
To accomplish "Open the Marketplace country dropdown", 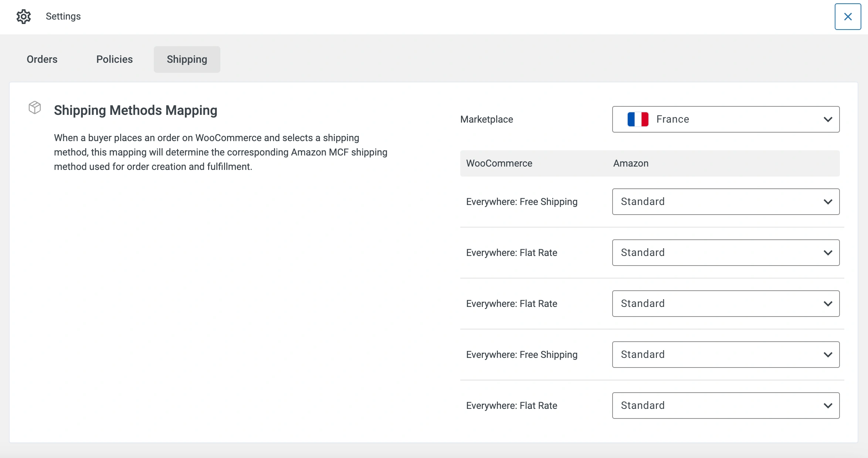I will pos(725,119).
